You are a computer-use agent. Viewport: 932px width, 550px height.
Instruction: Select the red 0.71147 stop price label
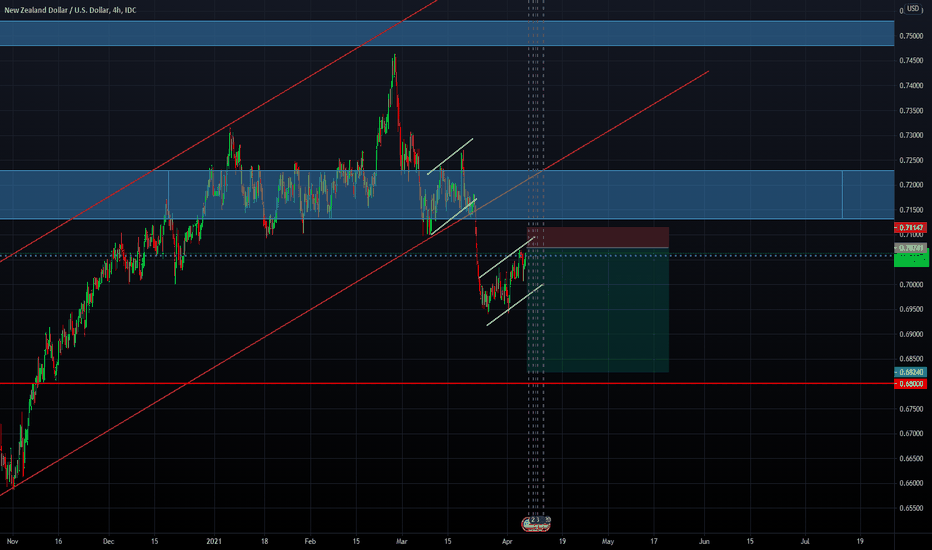click(x=910, y=228)
